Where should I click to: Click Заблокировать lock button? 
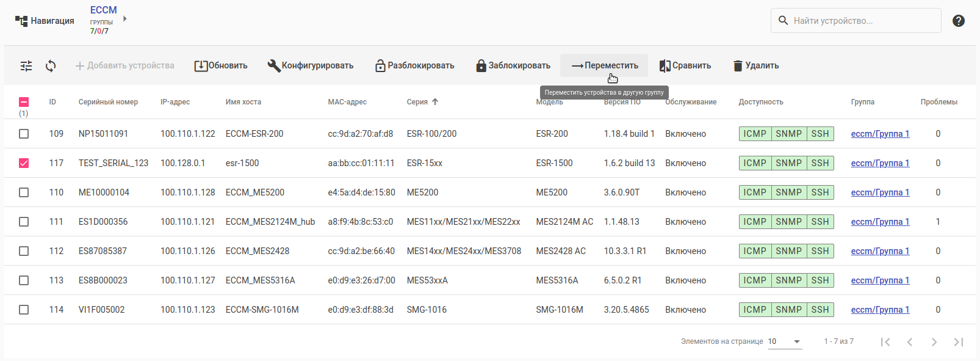pos(513,66)
